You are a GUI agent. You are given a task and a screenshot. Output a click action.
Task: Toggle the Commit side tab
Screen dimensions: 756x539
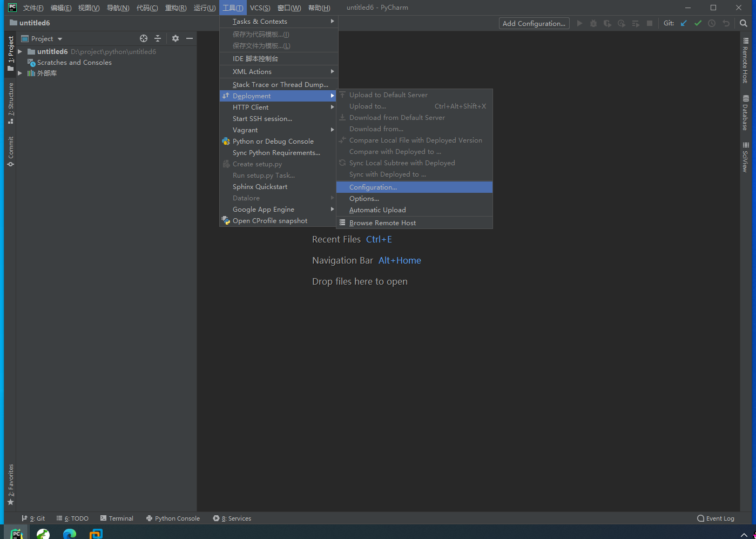coord(10,151)
